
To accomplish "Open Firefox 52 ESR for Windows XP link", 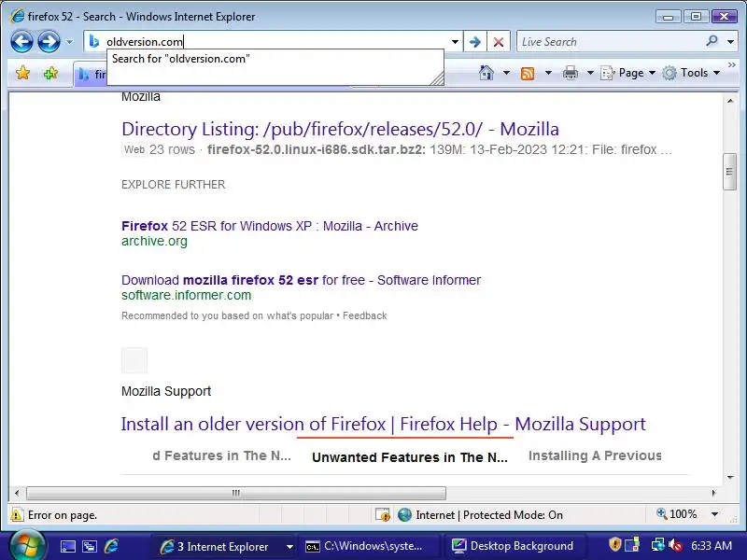I will (270, 226).
